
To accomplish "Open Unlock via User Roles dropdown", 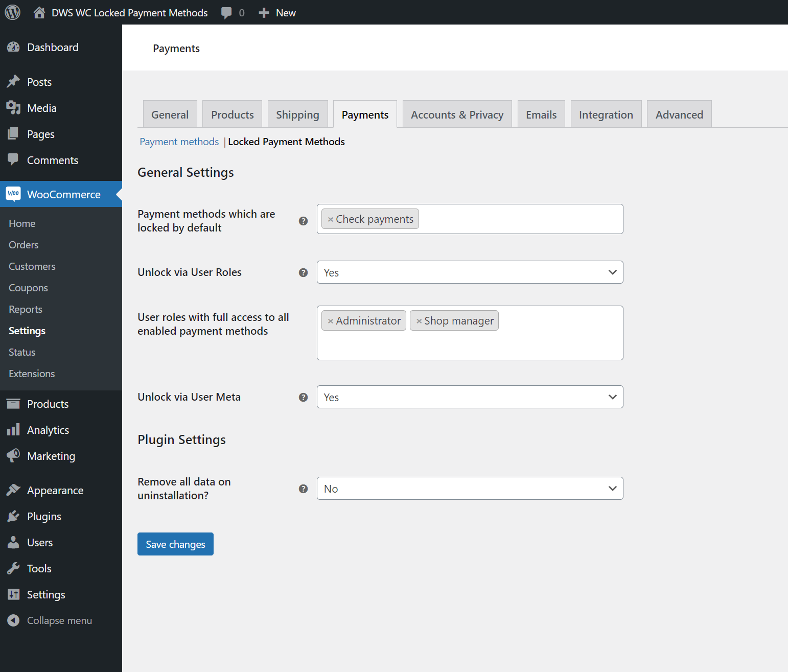I will point(470,272).
